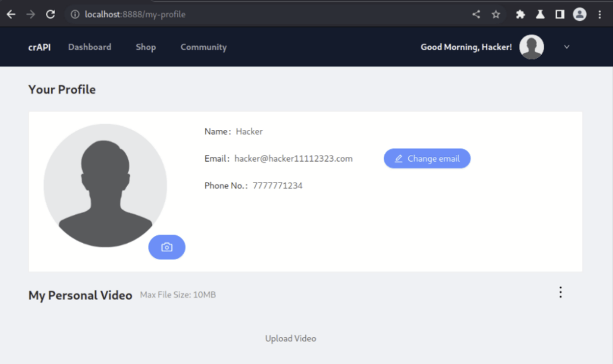Viewport: 613px width, 364px height.
Task: Share this page via the share icon
Action: pos(476,14)
